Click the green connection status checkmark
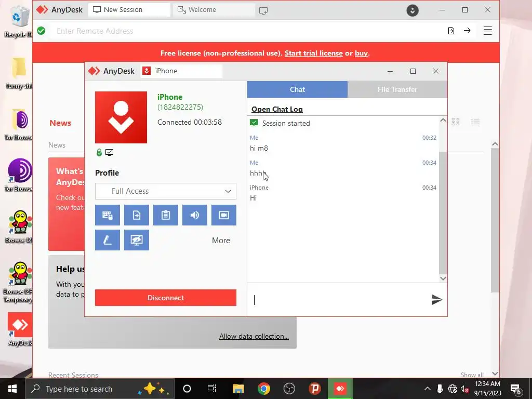This screenshot has width=532, height=399. [41, 31]
